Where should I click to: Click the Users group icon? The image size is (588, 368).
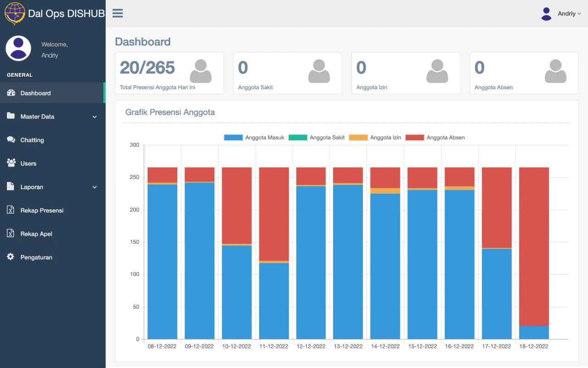pyautogui.click(x=11, y=163)
